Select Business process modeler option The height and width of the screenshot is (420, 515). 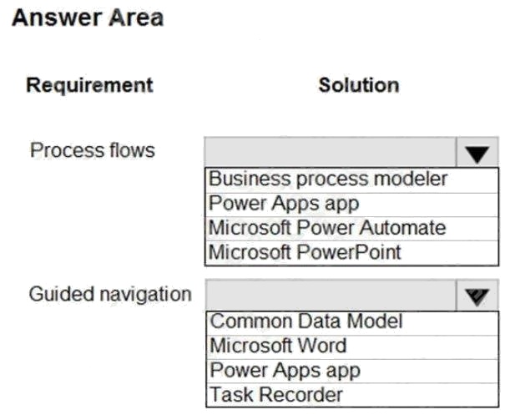click(351, 180)
